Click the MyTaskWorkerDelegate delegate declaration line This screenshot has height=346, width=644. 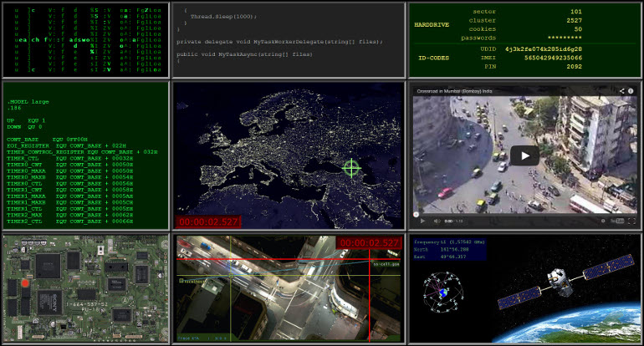coord(279,42)
